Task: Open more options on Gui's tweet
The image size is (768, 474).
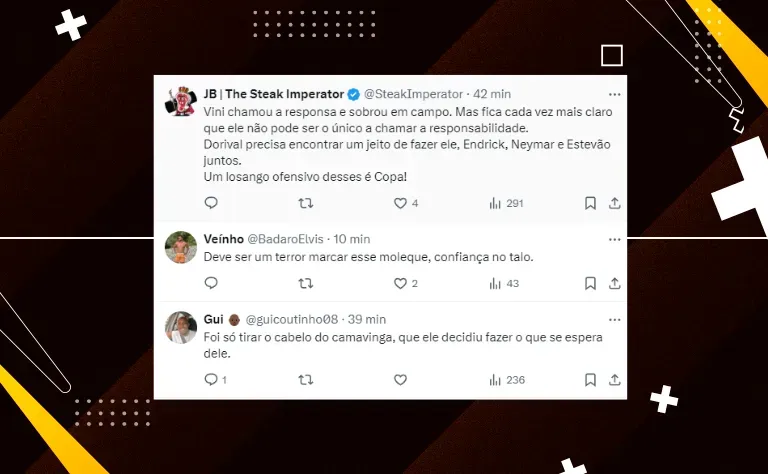Action: tap(614, 320)
